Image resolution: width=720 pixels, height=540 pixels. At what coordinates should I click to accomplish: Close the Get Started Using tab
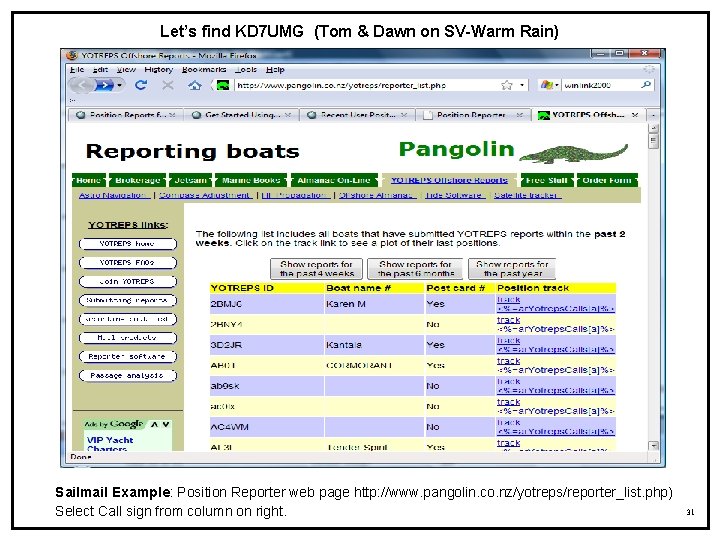tap(288, 115)
